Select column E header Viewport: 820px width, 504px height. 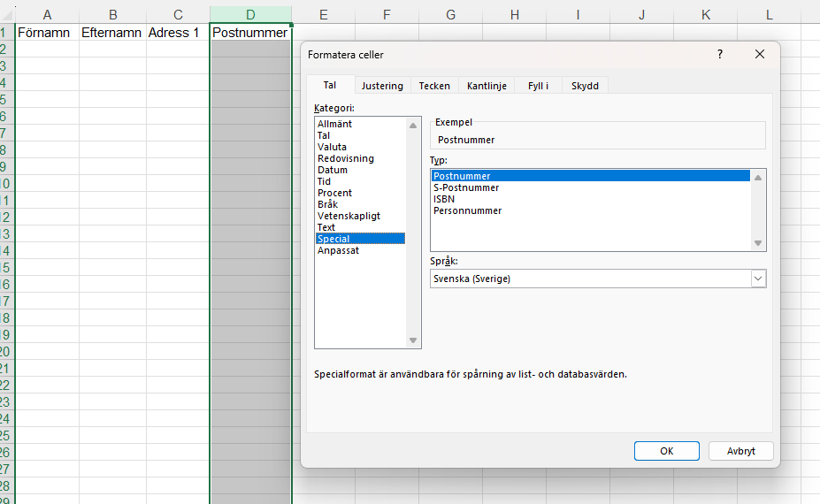[323, 15]
